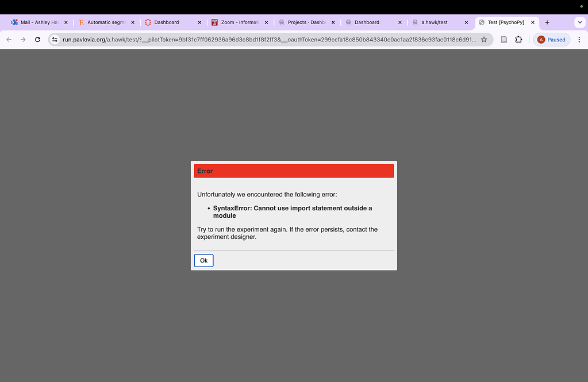Bookmark this page with the star
Image resolution: width=588 pixels, height=382 pixels.
pos(483,39)
